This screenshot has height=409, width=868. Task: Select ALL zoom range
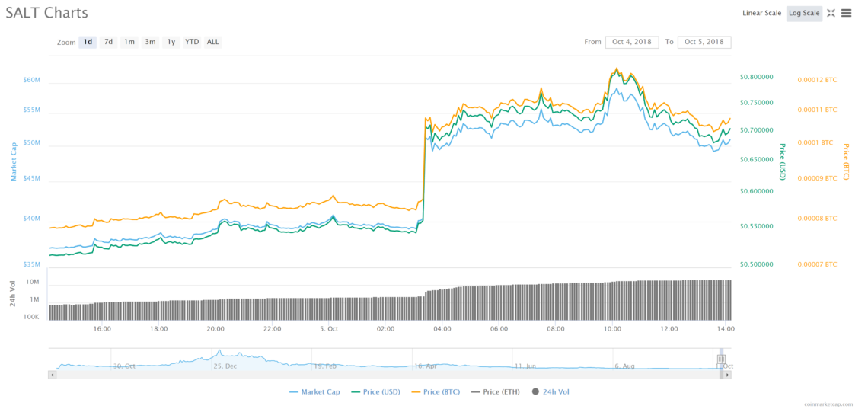pyautogui.click(x=212, y=42)
